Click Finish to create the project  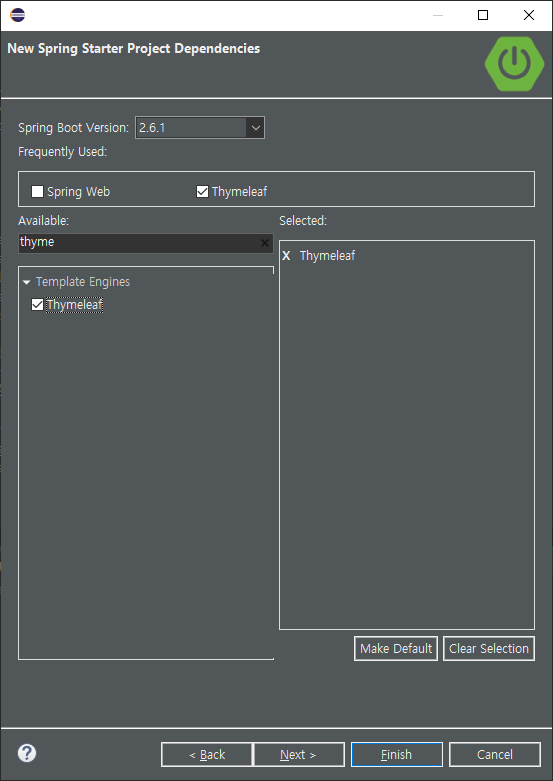pos(397,755)
